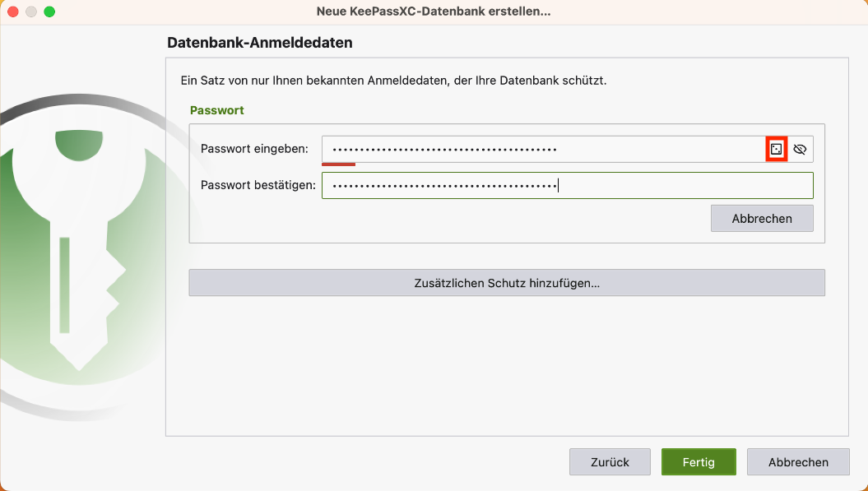Screen dimensions: 868x491
Task: Close the window with the red button
Action: [14, 12]
